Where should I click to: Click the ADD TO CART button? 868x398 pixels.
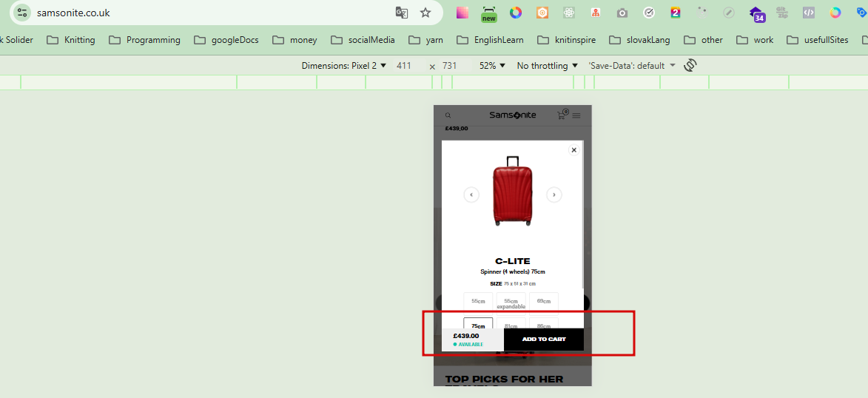(544, 340)
